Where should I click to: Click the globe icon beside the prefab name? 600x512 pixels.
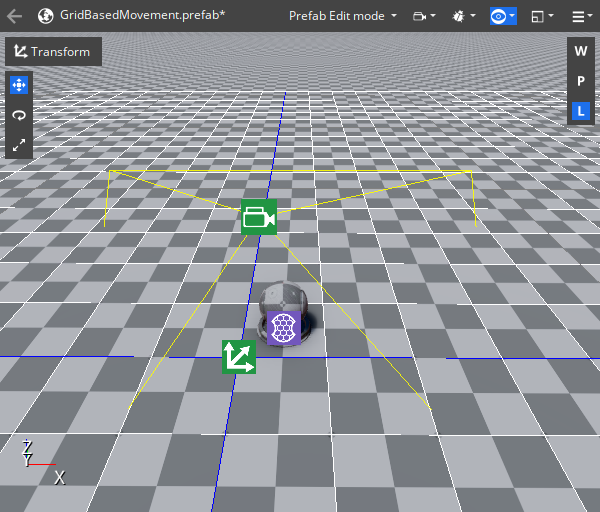(45, 16)
